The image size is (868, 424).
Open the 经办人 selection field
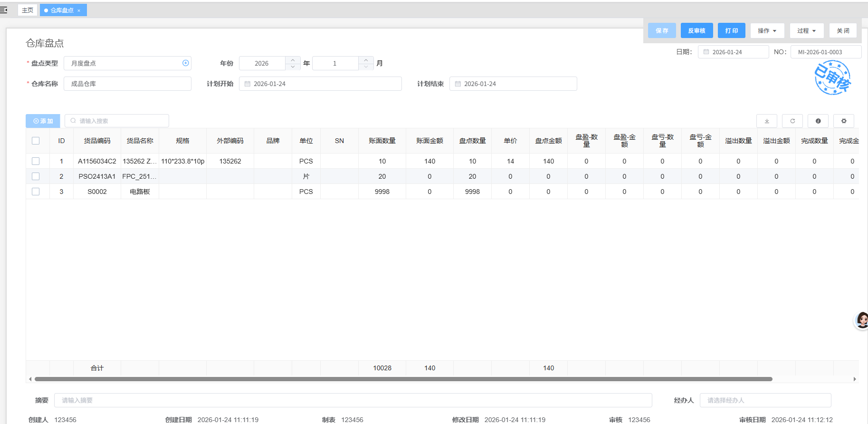(765, 400)
